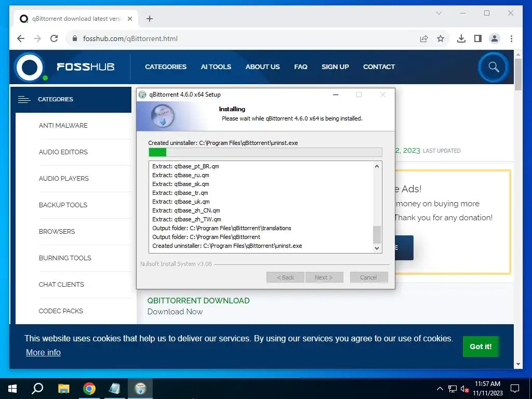Screen dimensions: 532x399
Task: Reload the FossHub page
Action: click(x=54, y=38)
